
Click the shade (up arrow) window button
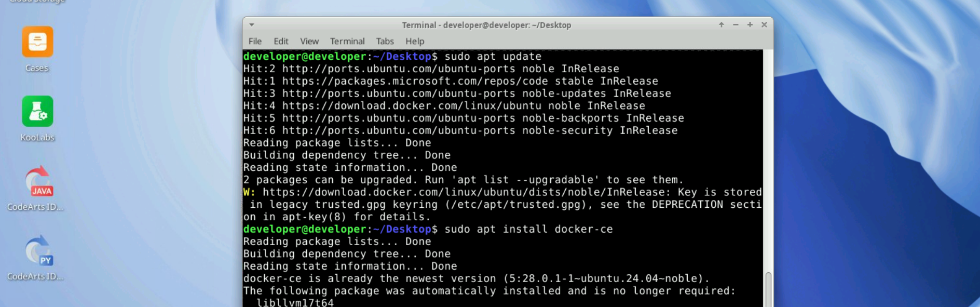(x=722, y=24)
